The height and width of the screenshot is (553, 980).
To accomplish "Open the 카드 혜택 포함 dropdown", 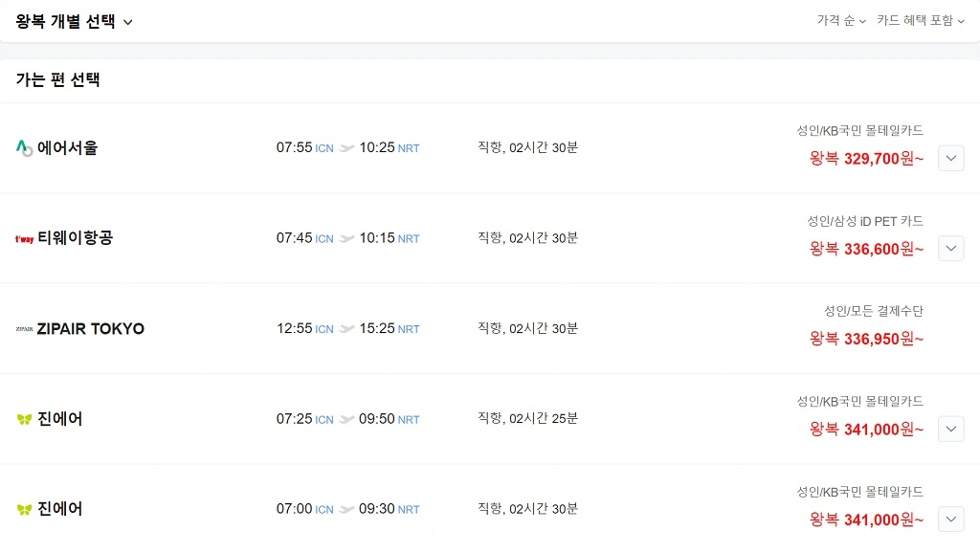I will (x=920, y=19).
